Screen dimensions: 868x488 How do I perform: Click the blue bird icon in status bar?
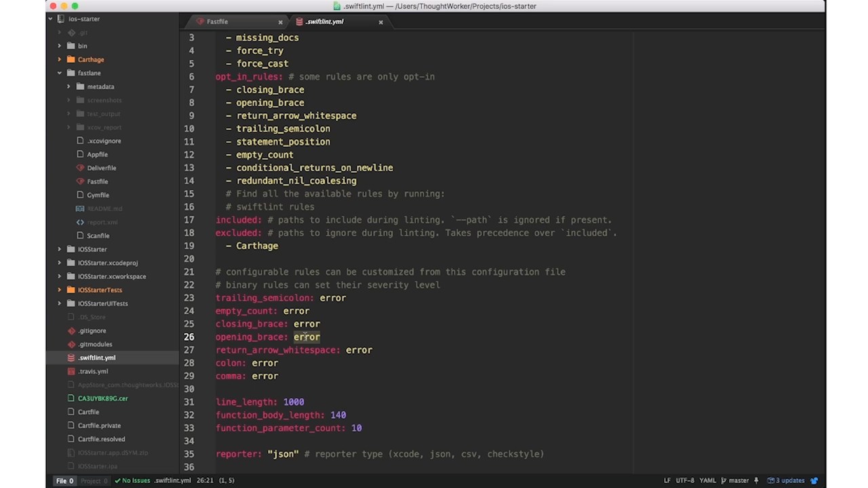pos(814,481)
